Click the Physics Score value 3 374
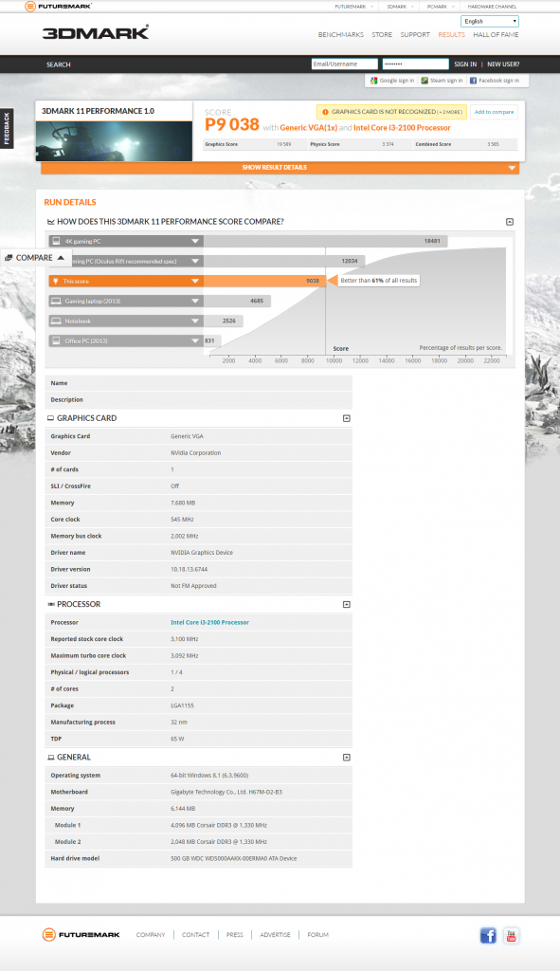Screen dimensions: 560x971 [x=388, y=144]
